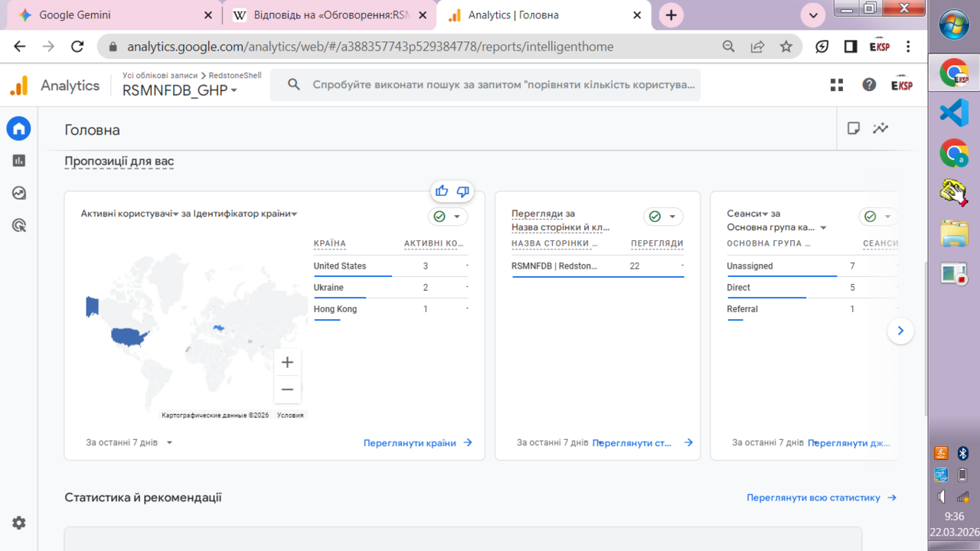The height and width of the screenshot is (551, 980).
Task: Select the Analytics | Головна tab
Action: click(544, 15)
